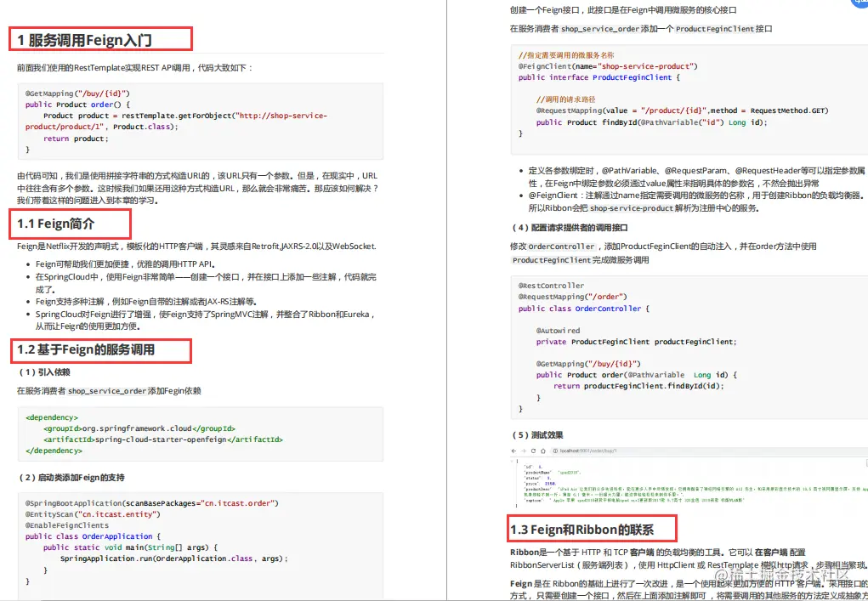Click sentence starting "修改 OrderController"
868x601 pixels.
tap(662, 252)
